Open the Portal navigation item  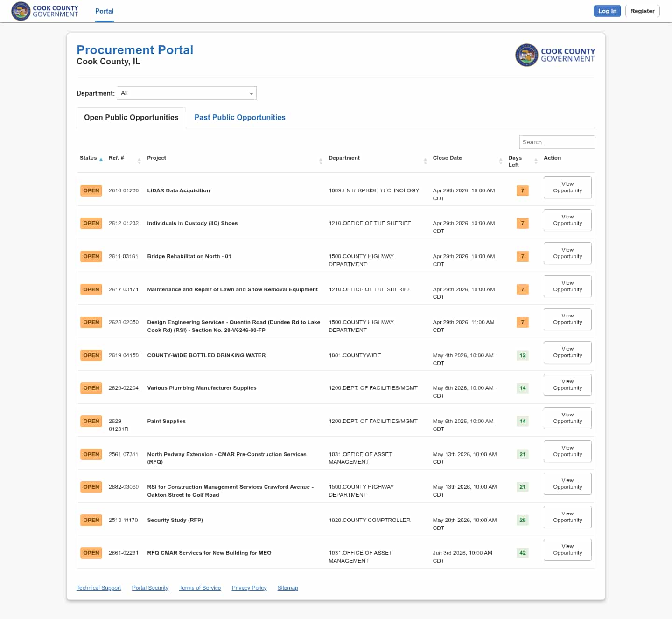tap(104, 11)
